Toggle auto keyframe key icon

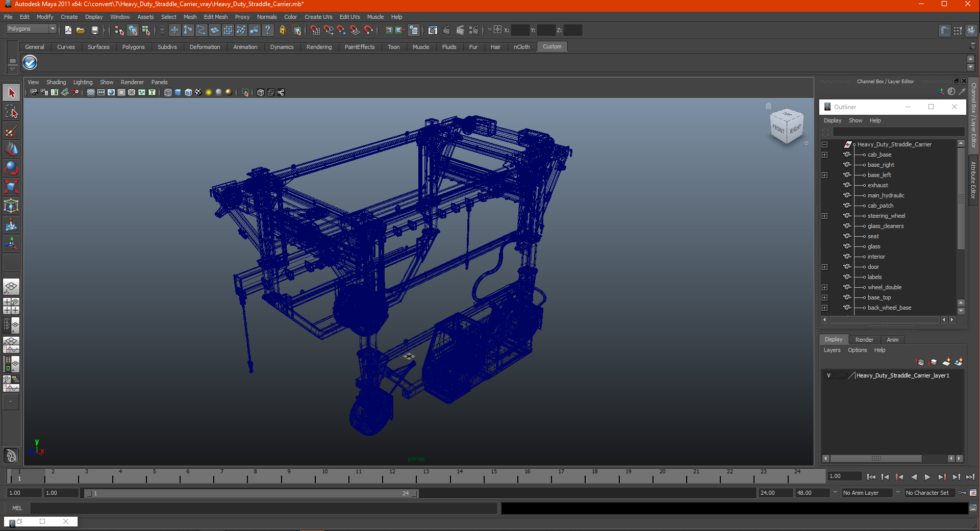[x=963, y=493]
